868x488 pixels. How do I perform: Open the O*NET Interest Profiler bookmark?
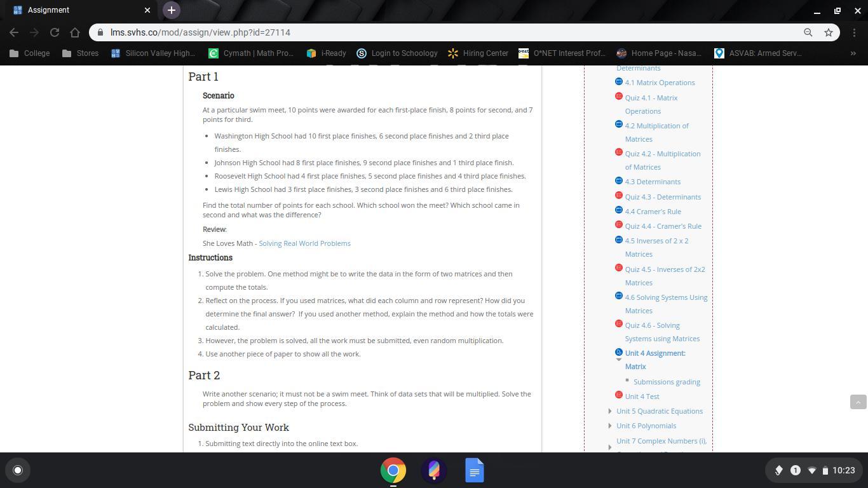click(562, 53)
